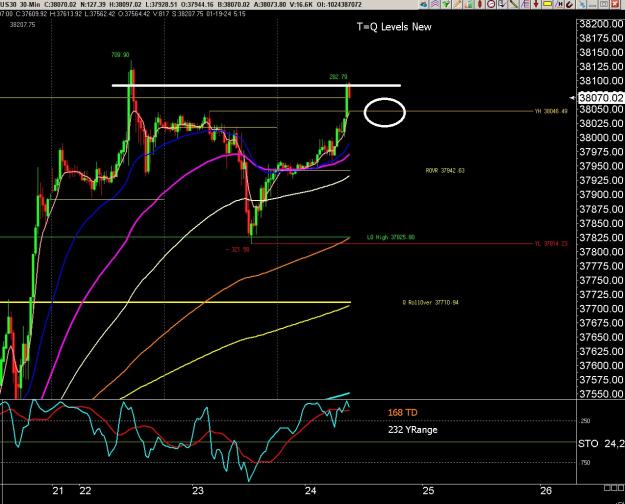Click the 38200.00 price axis value
The width and height of the screenshot is (625, 504).
[601, 24]
